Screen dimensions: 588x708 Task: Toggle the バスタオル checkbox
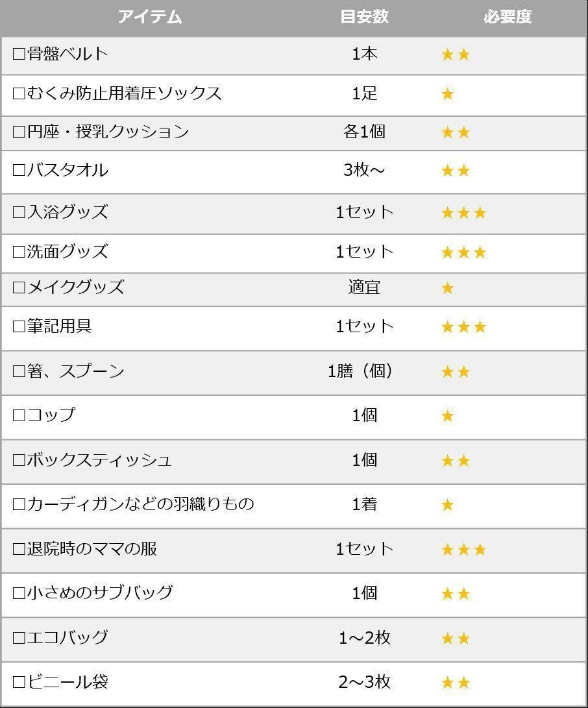click(x=19, y=171)
